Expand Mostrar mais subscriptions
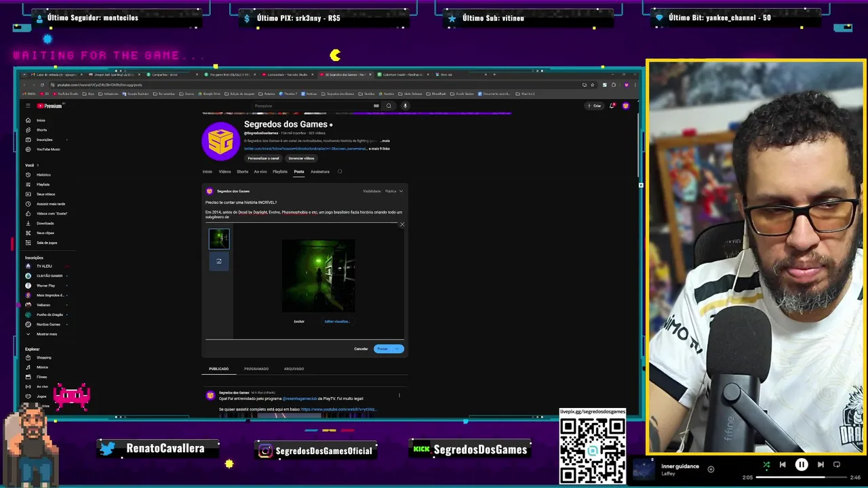Image resolution: width=868 pixels, height=488 pixels. (42, 334)
